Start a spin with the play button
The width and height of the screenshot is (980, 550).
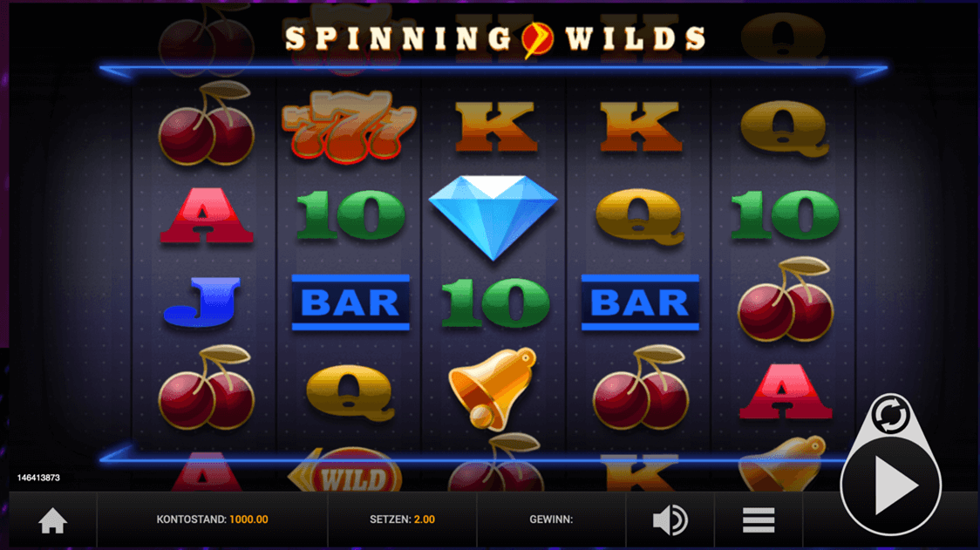(890, 485)
